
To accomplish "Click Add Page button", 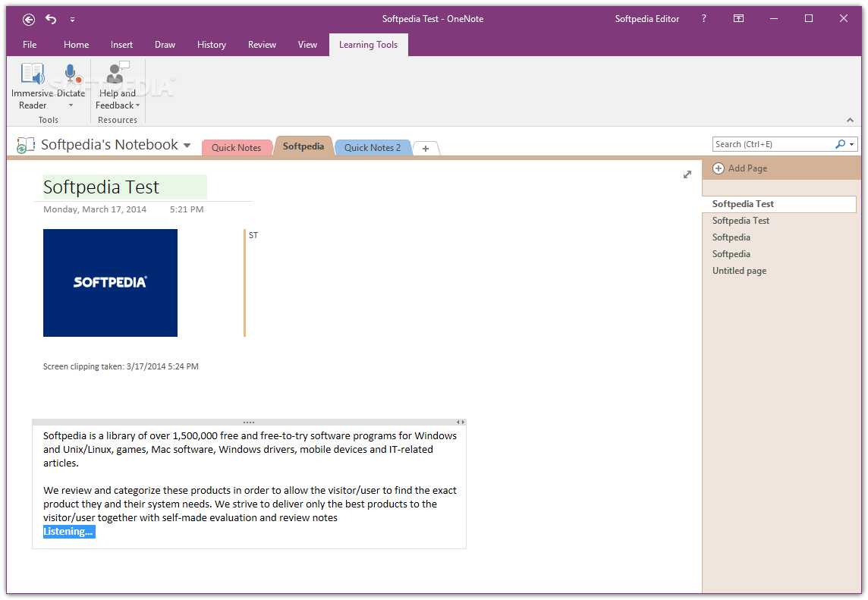I will pos(740,168).
